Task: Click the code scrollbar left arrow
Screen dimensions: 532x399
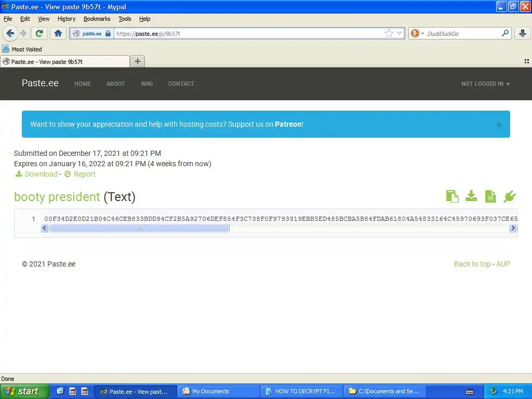Action: [45, 228]
